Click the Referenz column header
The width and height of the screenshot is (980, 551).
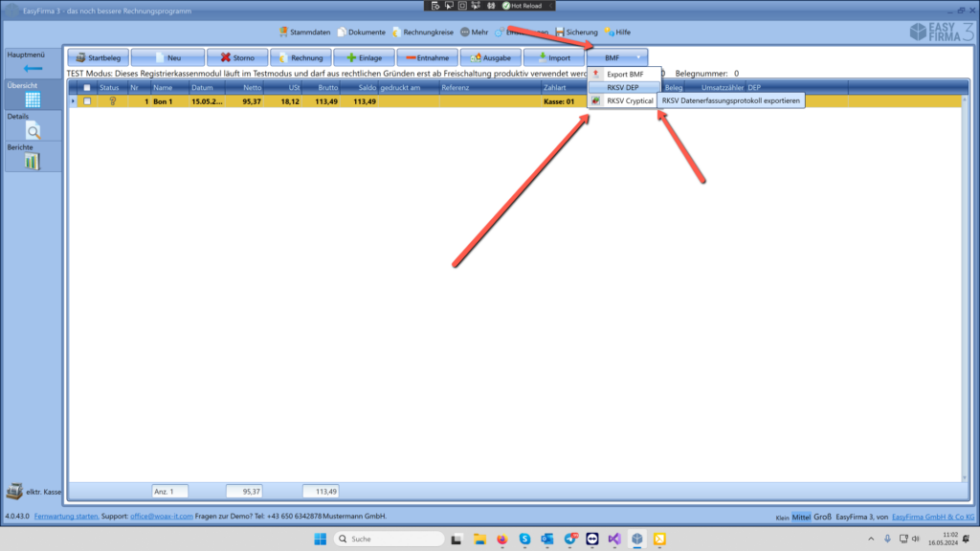click(489, 87)
